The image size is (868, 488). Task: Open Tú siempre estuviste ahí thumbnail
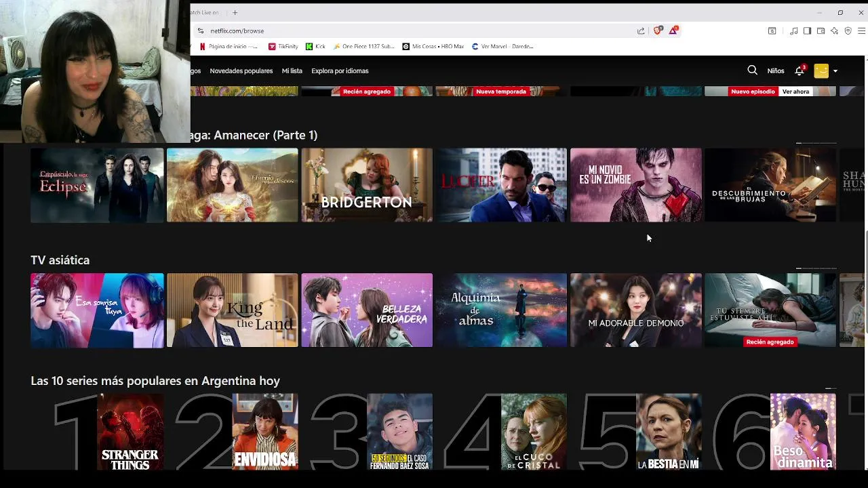pyautogui.click(x=770, y=310)
